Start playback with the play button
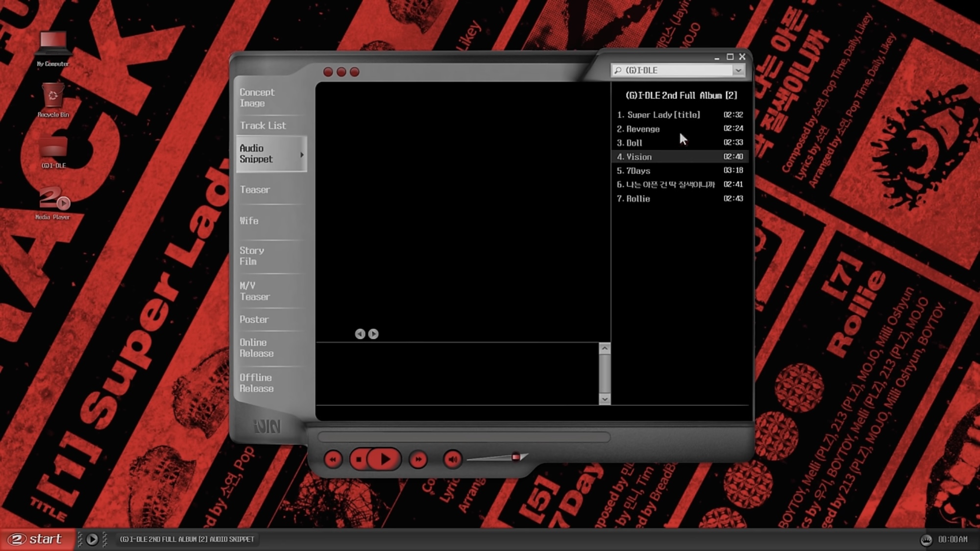The width and height of the screenshot is (980, 551). (x=385, y=459)
